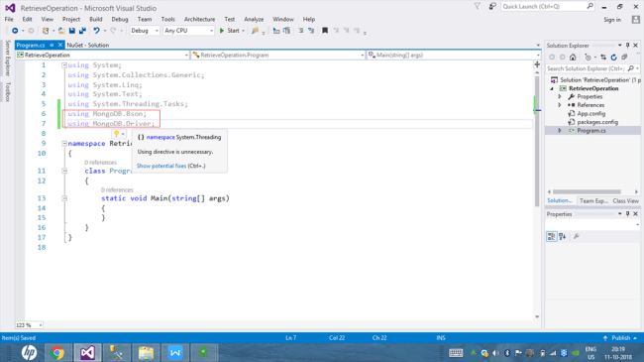The image size is (644, 362).
Task: Open the Architecture menu
Action: 199,19
